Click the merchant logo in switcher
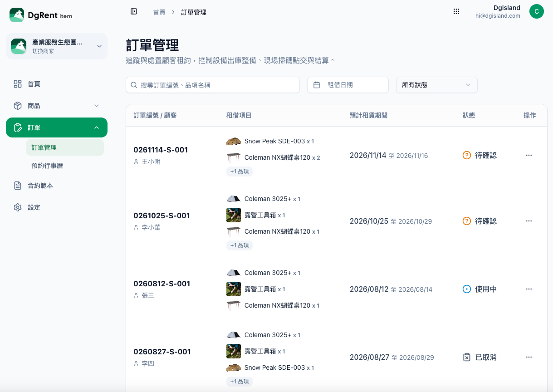Image resolution: width=553 pixels, height=392 pixels. coord(19,46)
